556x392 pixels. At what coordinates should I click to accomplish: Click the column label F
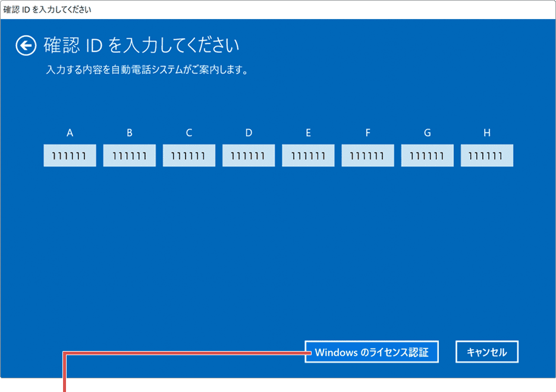(367, 133)
